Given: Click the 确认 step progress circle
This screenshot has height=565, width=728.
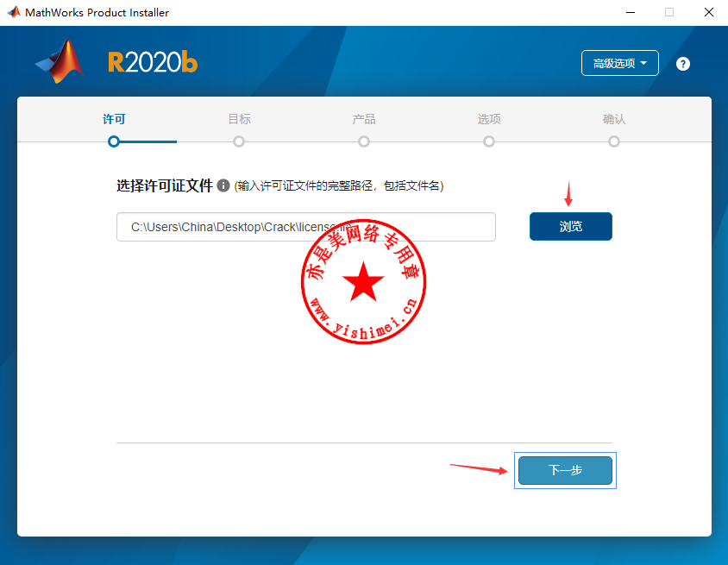Looking at the screenshot, I should [614, 141].
